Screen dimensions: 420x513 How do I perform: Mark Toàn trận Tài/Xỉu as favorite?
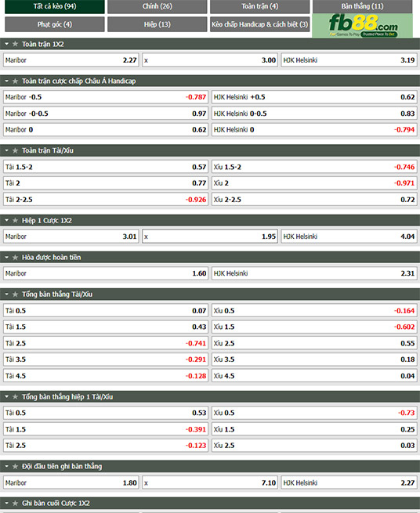[15, 150]
